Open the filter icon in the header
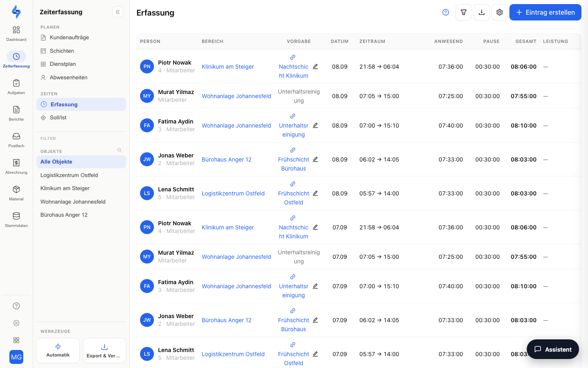This screenshot has width=588, height=368. click(x=463, y=12)
